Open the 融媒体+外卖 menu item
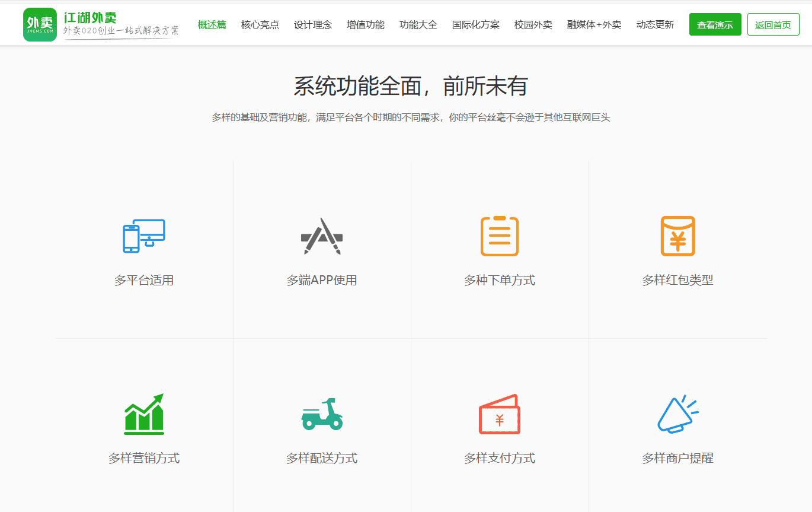812x512 pixels. point(594,25)
